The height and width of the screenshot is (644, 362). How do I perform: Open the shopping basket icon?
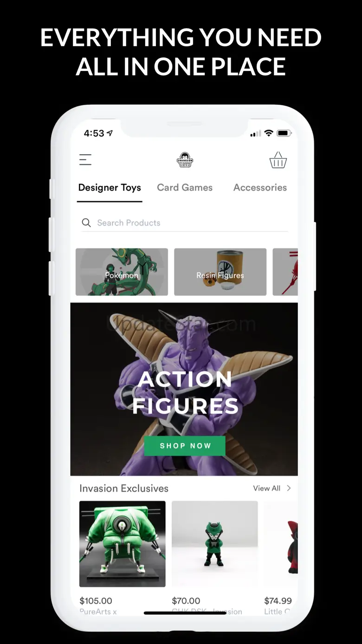[278, 160]
